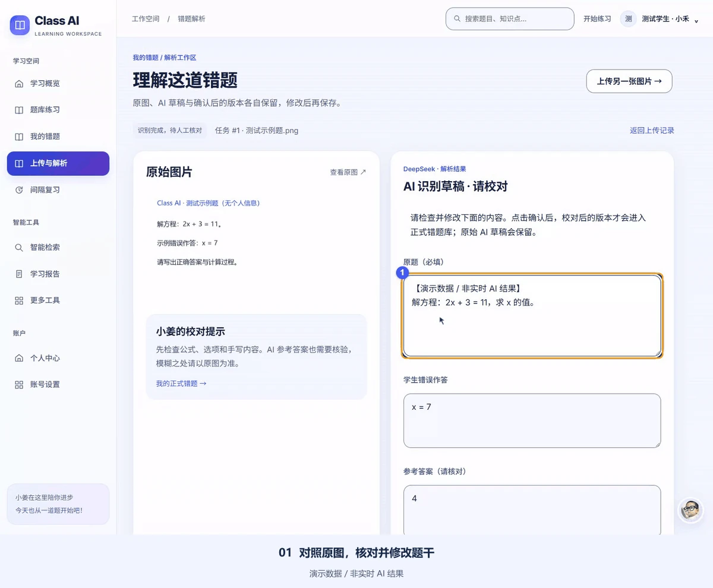Click the Class AI book logo icon
The image size is (713, 588).
pyautogui.click(x=20, y=26)
